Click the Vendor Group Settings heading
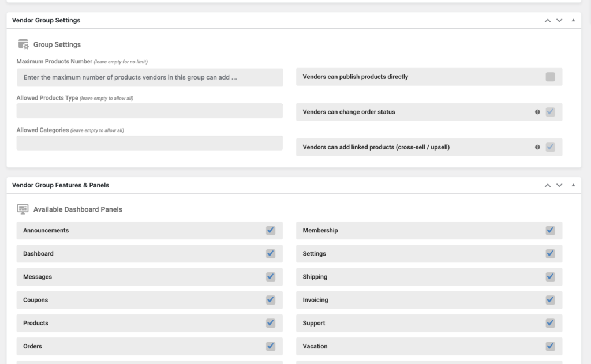Viewport: 591px width, 364px height. pyautogui.click(x=46, y=20)
